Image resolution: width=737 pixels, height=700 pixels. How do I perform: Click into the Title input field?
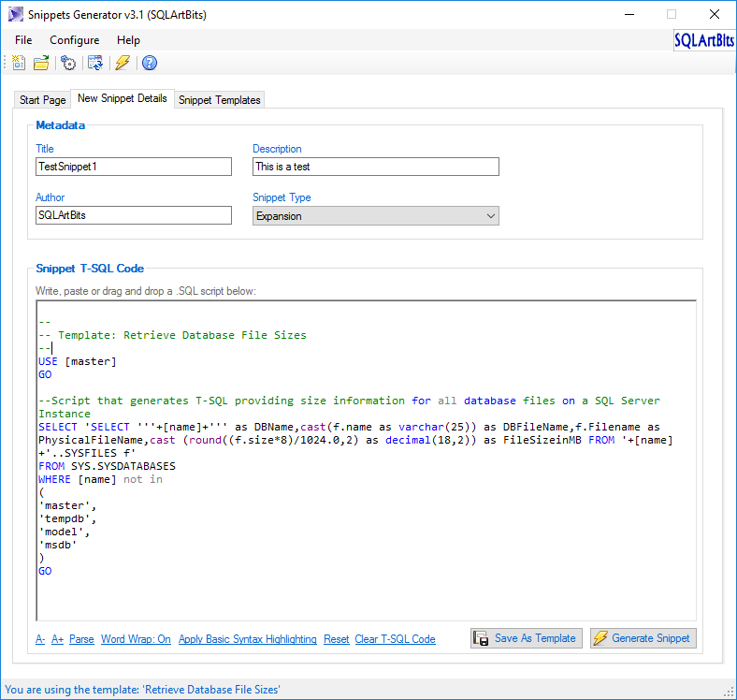133,167
